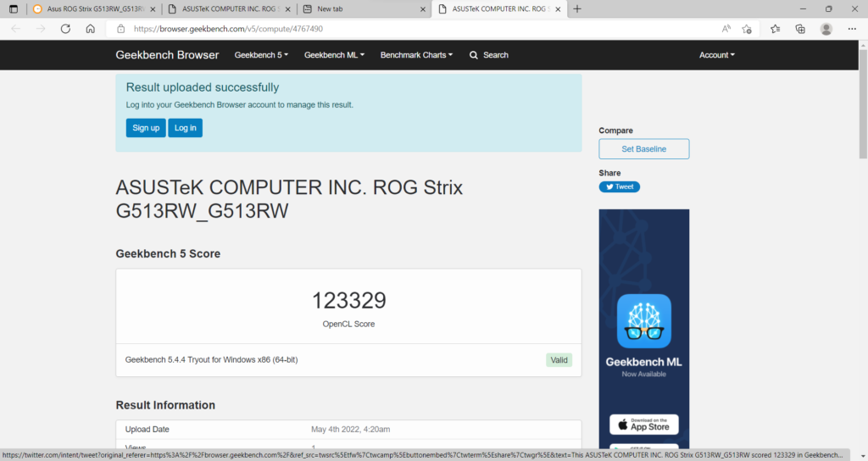
Task: Expand the Geekbench ML dropdown menu
Action: coord(334,55)
